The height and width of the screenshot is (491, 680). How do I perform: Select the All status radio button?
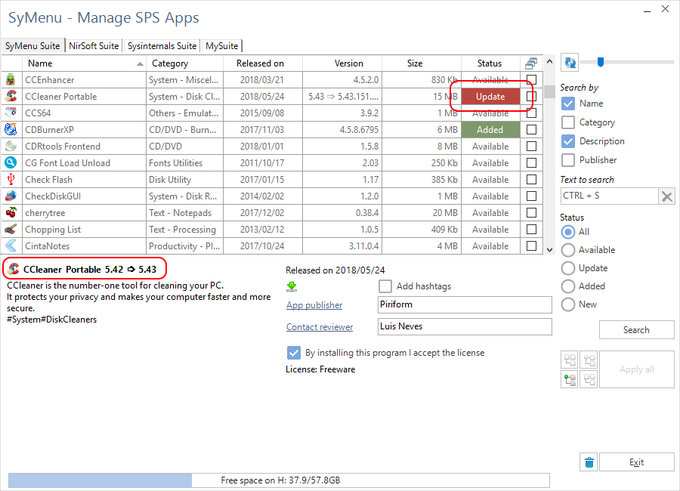568,232
